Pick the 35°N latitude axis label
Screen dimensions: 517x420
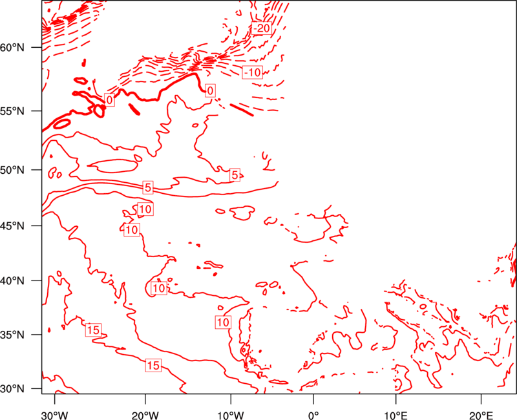coord(12,335)
